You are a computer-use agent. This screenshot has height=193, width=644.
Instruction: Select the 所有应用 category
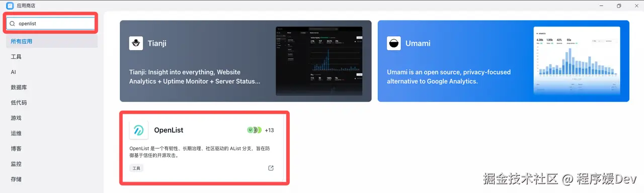[52, 41]
